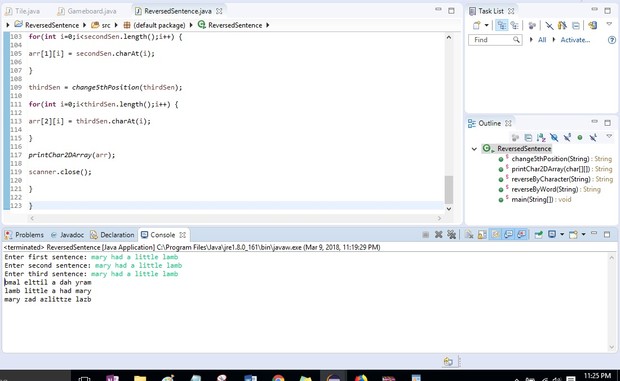The height and width of the screenshot is (381, 620).
Task: Toggle Hide Static Fields and Methods in Outline
Action: pyautogui.click(x=567, y=137)
